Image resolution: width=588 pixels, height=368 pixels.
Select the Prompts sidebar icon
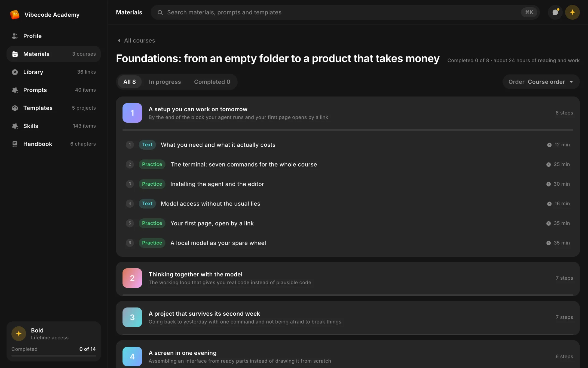coord(15,90)
